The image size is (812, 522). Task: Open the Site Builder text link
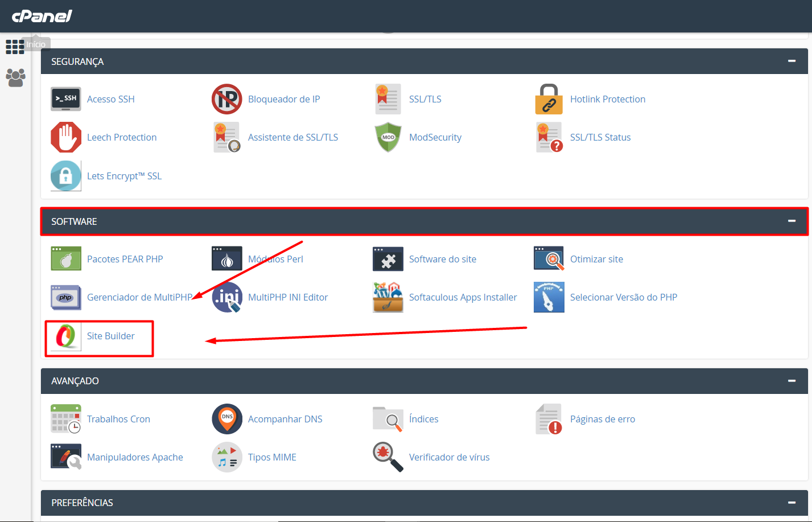[111, 336]
